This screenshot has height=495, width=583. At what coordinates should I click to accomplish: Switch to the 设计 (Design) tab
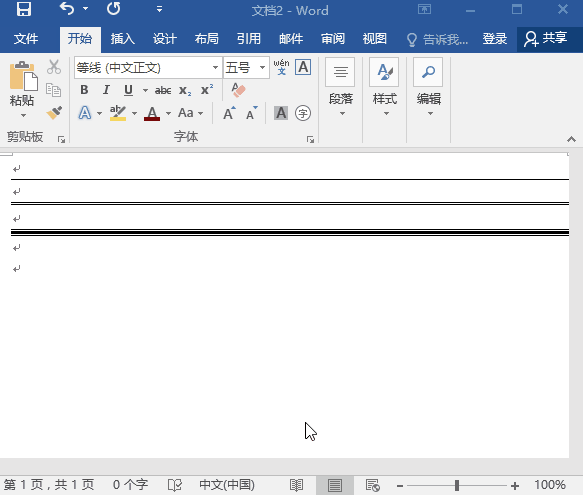pyautogui.click(x=164, y=38)
